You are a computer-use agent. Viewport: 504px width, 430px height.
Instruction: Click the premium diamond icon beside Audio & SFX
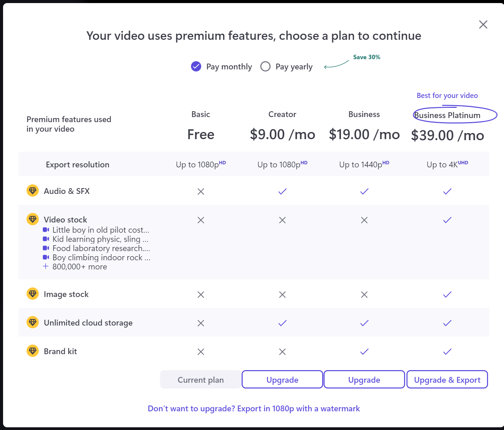pyautogui.click(x=33, y=191)
